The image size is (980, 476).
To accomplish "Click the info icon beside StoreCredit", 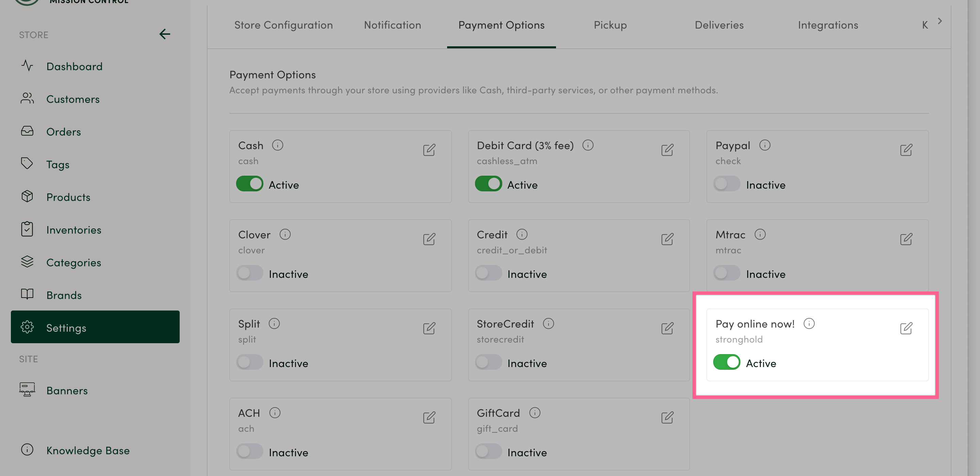I will click(548, 324).
